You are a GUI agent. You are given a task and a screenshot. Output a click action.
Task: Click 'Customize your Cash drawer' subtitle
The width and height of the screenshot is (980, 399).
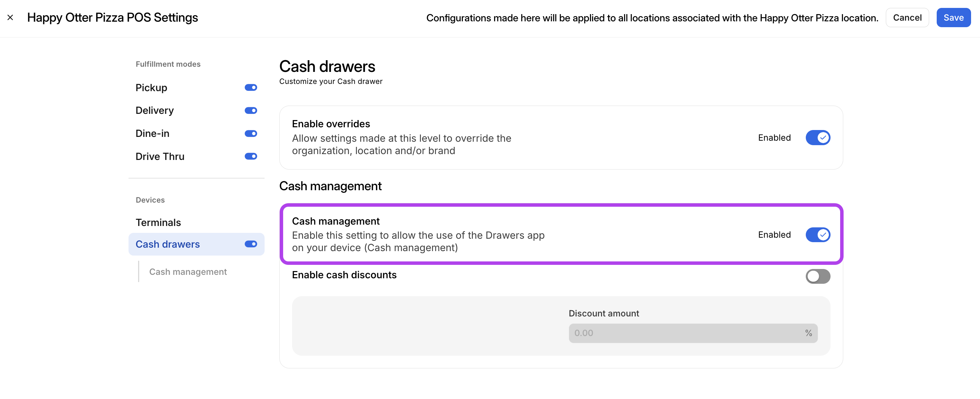click(x=331, y=82)
